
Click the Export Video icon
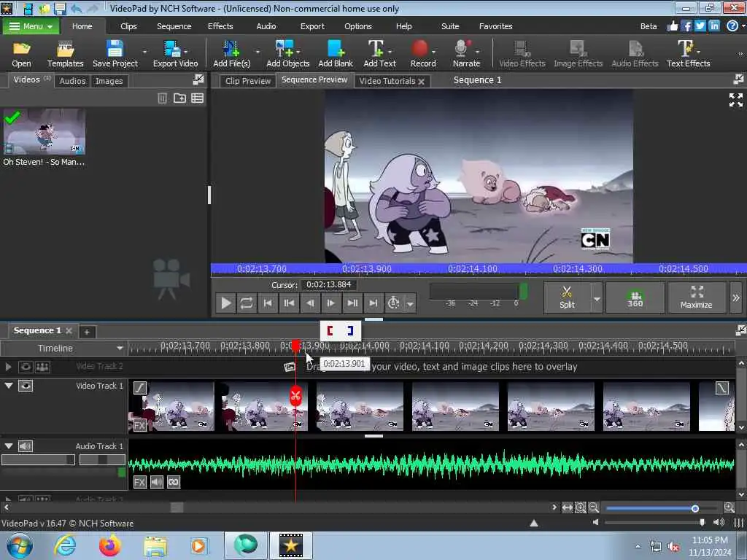click(x=175, y=54)
